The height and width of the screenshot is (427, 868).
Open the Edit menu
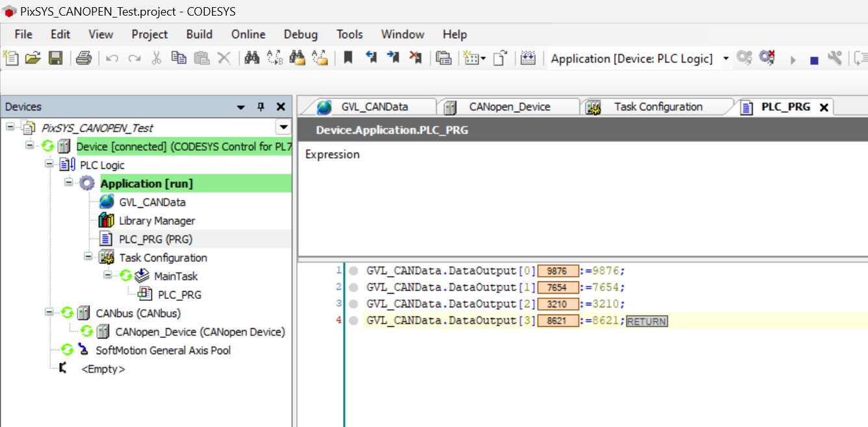tap(60, 34)
